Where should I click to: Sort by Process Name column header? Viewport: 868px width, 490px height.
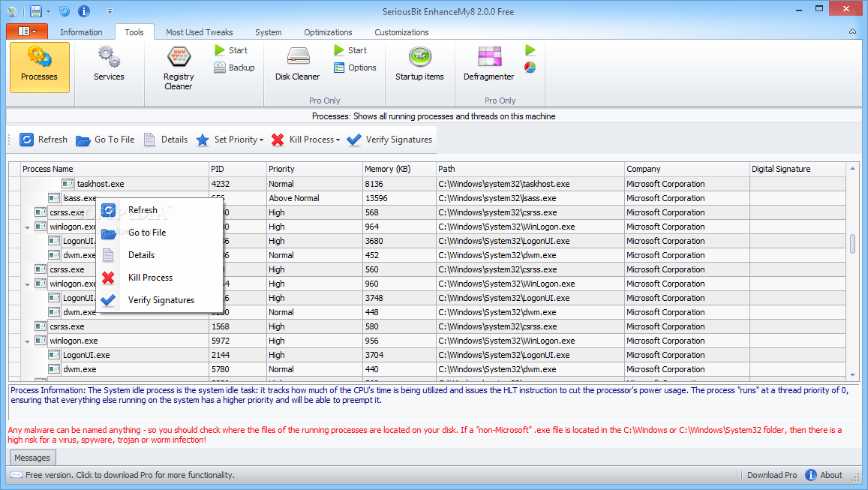pos(113,169)
